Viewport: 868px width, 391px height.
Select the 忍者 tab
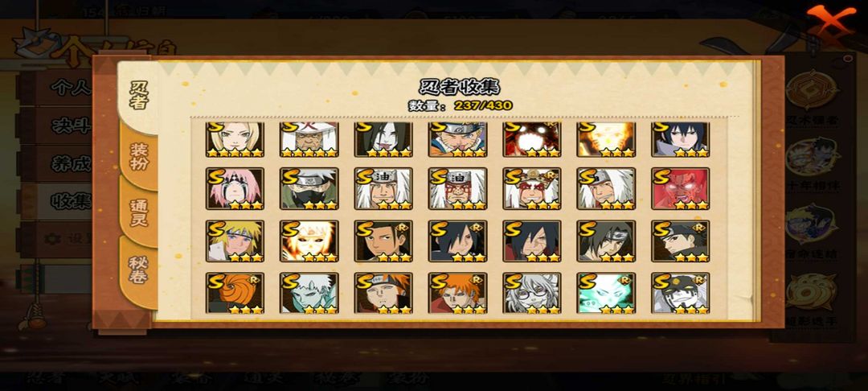[138, 95]
